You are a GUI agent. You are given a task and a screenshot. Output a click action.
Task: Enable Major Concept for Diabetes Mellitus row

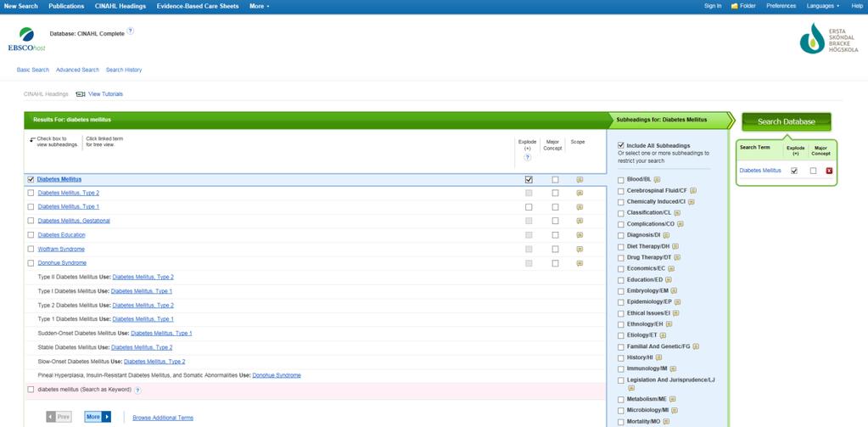coord(555,179)
